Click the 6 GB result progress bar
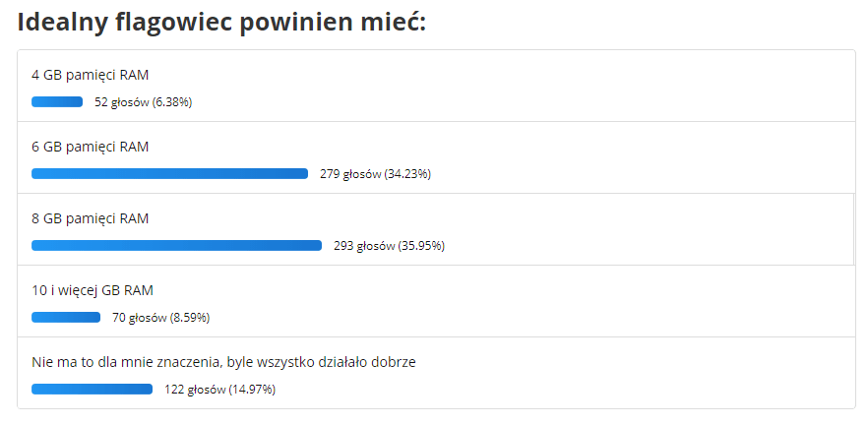Screen dimensions: 868x425 tap(169, 174)
